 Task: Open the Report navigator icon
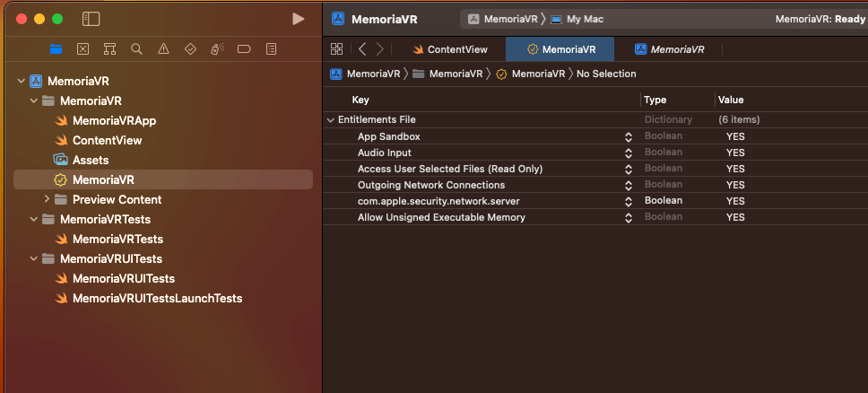[271, 49]
